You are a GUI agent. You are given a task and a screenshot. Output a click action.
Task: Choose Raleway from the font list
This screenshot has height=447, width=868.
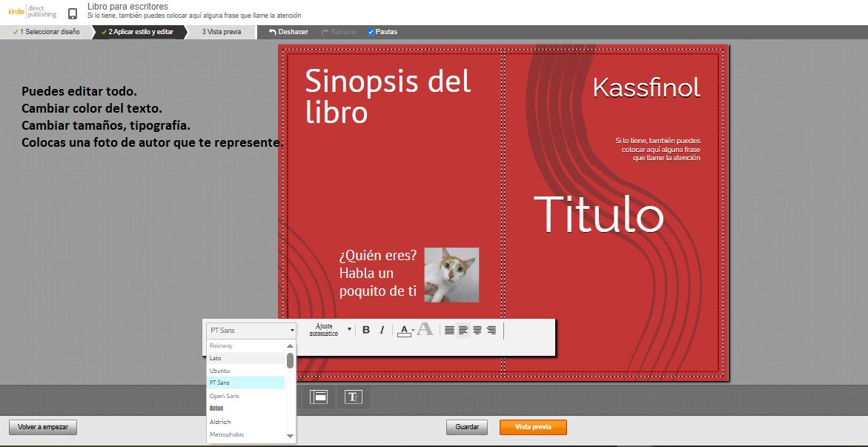point(246,345)
